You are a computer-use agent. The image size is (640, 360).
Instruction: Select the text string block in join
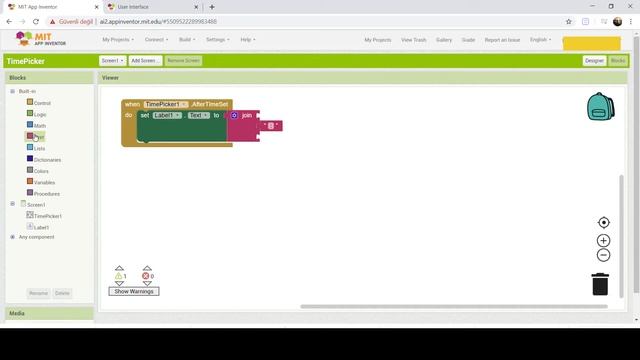(271, 126)
